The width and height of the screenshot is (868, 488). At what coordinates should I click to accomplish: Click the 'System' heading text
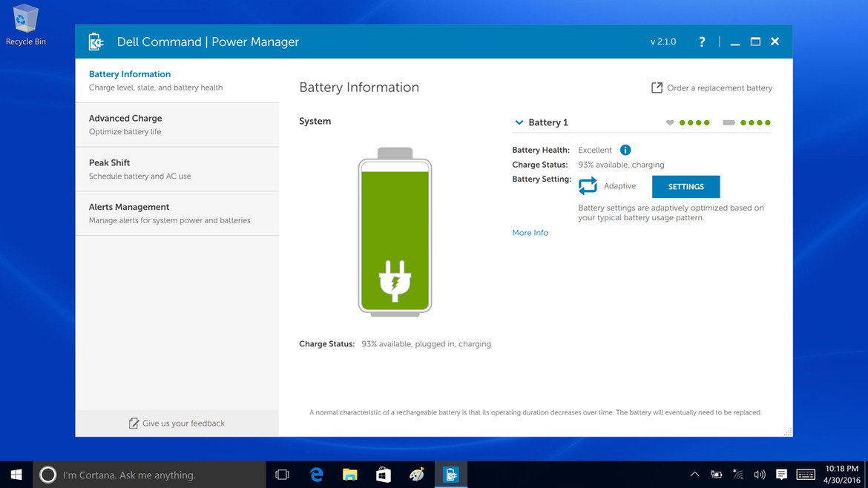[x=315, y=121]
